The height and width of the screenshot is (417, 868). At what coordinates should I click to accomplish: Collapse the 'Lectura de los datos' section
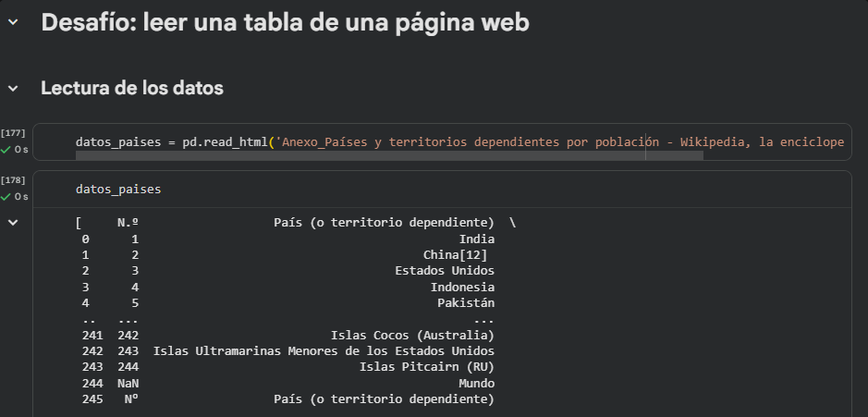pyautogui.click(x=13, y=88)
